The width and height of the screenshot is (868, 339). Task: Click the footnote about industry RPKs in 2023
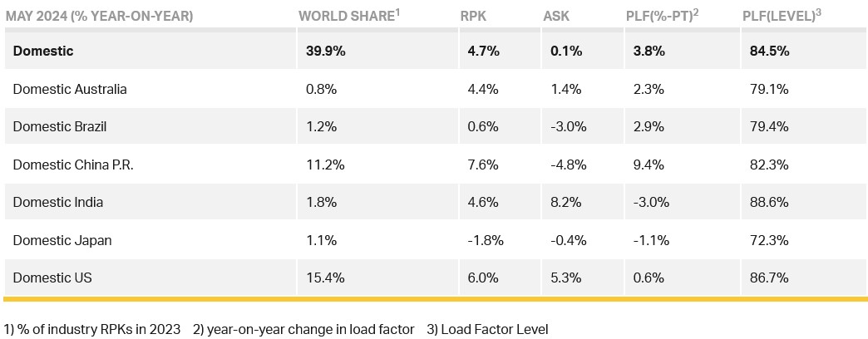tap(92, 330)
